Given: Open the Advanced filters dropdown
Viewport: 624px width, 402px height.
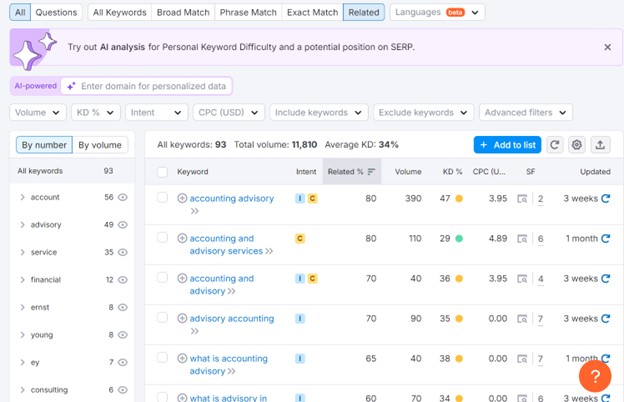Looking at the screenshot, I should [526, 113].
